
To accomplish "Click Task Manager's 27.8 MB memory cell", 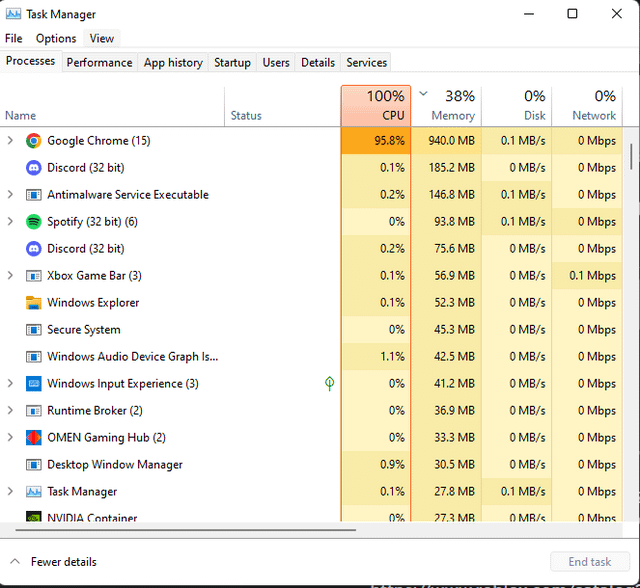I will click(x=446, y=491).
